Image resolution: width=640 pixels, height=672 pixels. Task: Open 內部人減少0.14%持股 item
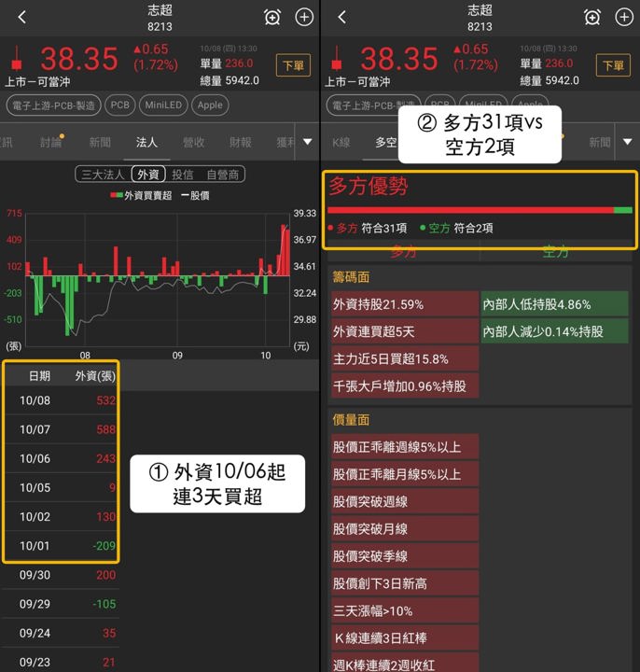point(554,331)
